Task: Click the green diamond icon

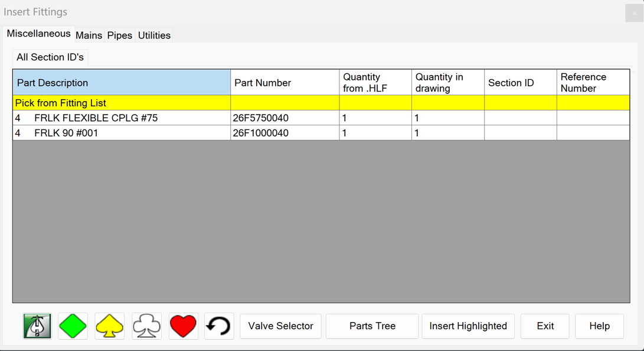Action: [x=73, y=326]
